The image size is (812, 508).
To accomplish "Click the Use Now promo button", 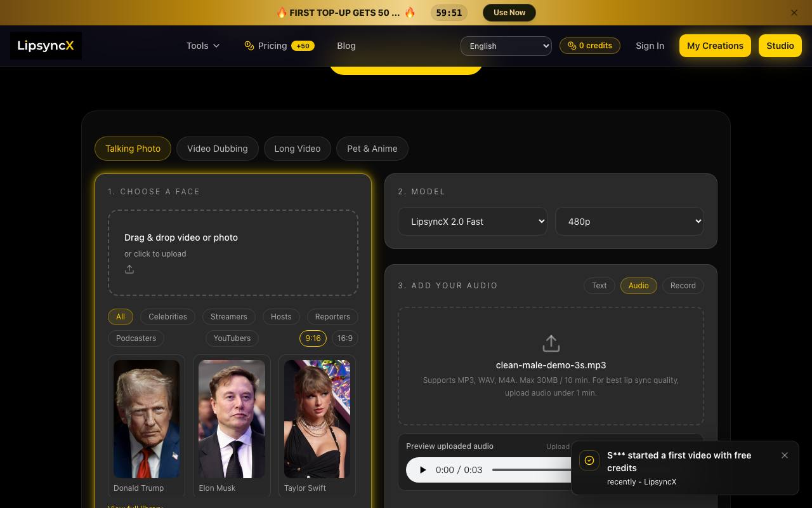I will point(509,13).
